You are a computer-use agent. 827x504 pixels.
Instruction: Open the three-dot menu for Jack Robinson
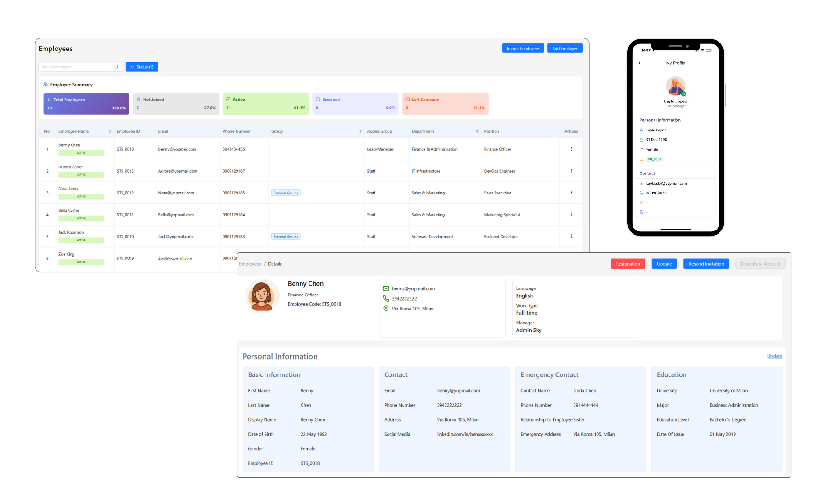tap(571, 237)
